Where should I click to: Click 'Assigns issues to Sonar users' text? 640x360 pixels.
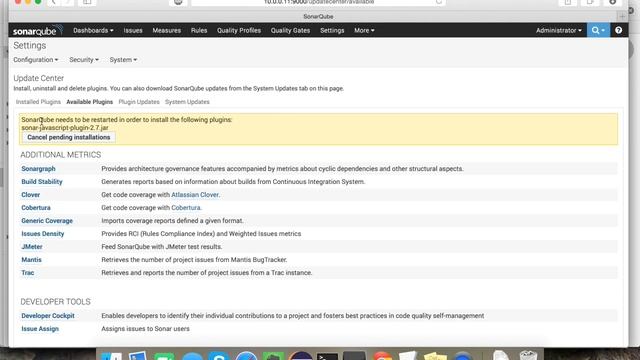(x=145, y=329)
